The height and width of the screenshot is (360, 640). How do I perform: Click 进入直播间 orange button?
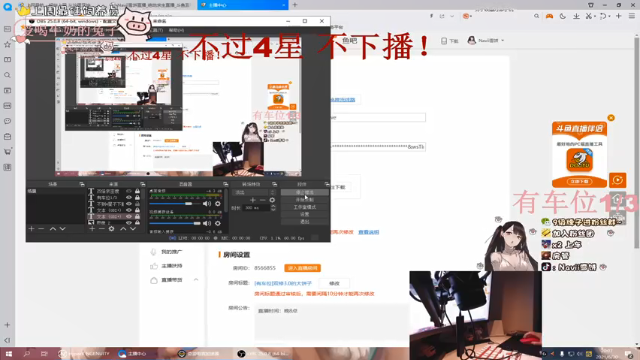pyautogui.click(x=302, y=268)
